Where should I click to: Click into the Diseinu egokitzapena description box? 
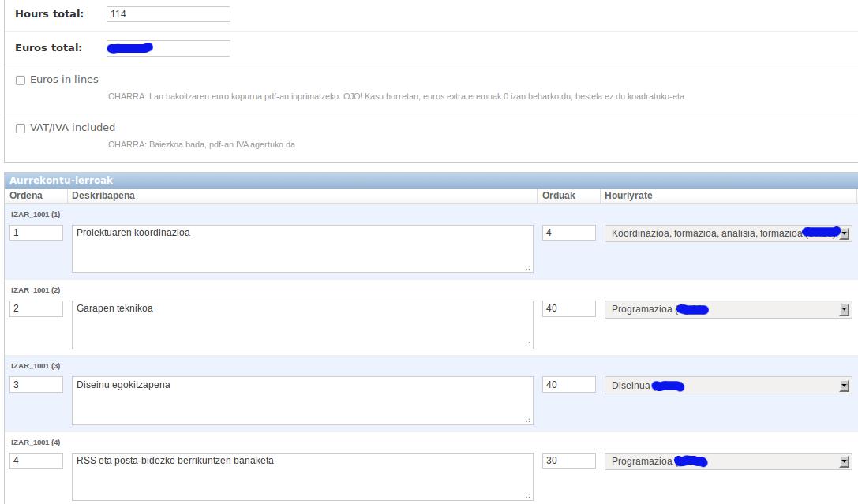[x=302, y=401]
